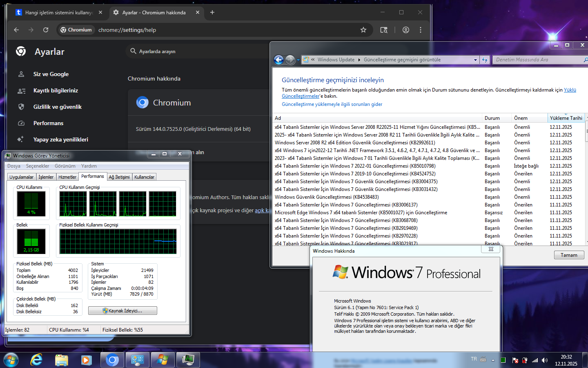Screen dimensions: 588x368
Task: Switch to the Control Panel taskbar button
Action: click(137, 360)
